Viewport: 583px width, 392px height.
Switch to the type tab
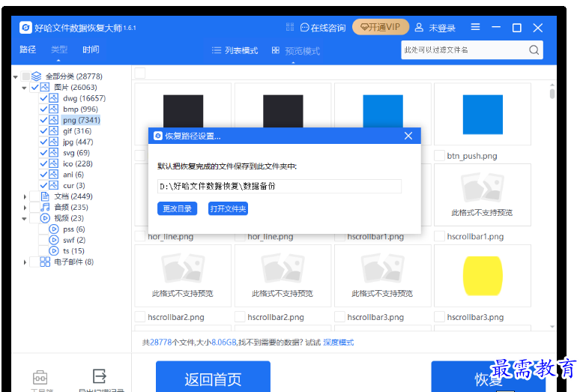point(58,49)
